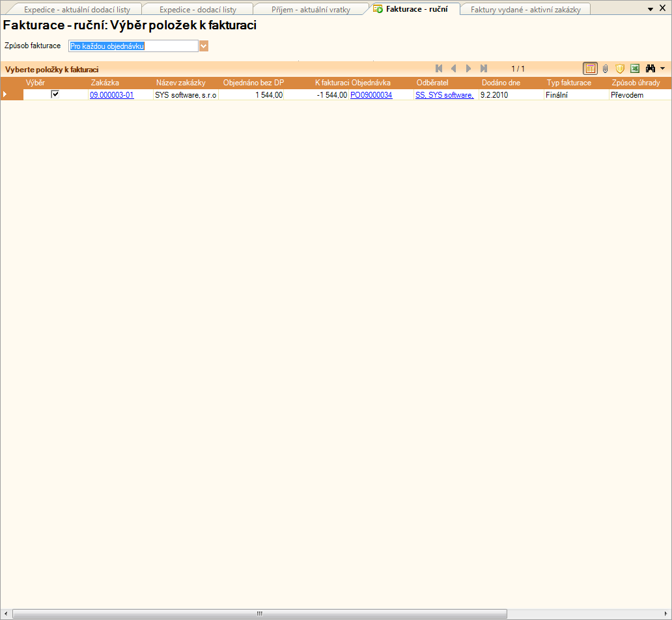Open search with the binoculars icon
The height and width of the screenshot is (620, 672).
650,68
